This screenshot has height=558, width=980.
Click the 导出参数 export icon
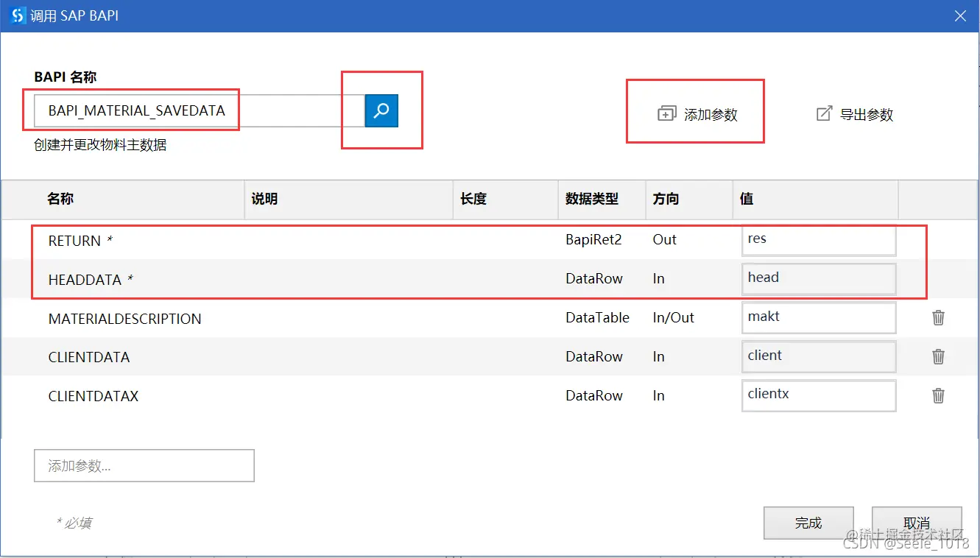[x=824, y=113]
